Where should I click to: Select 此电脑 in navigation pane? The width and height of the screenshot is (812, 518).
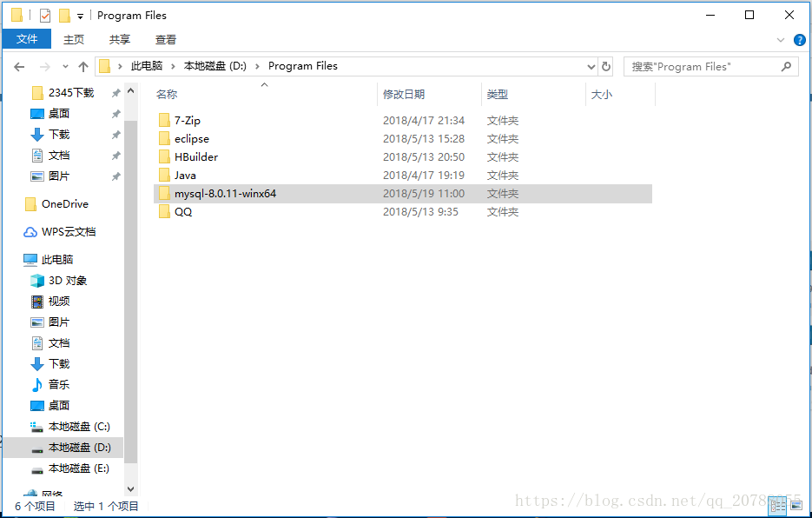pyautogui.click(x=57, y=259)
